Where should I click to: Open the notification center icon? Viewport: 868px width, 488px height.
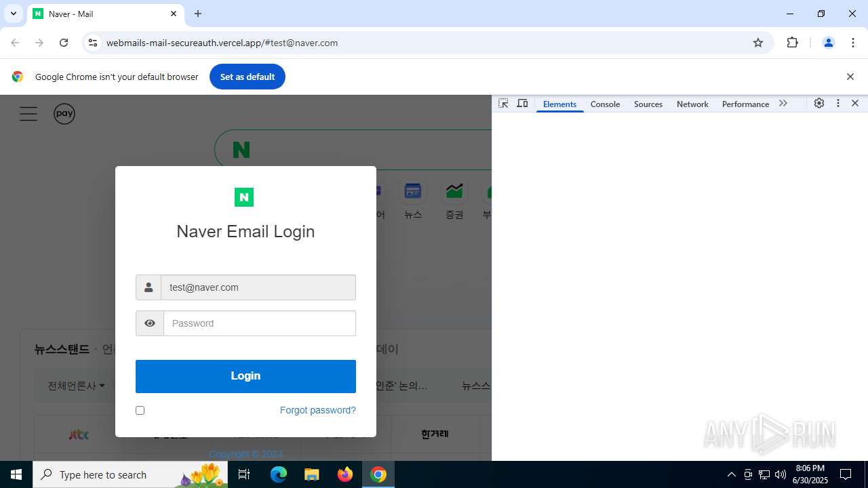click(846, 474)
